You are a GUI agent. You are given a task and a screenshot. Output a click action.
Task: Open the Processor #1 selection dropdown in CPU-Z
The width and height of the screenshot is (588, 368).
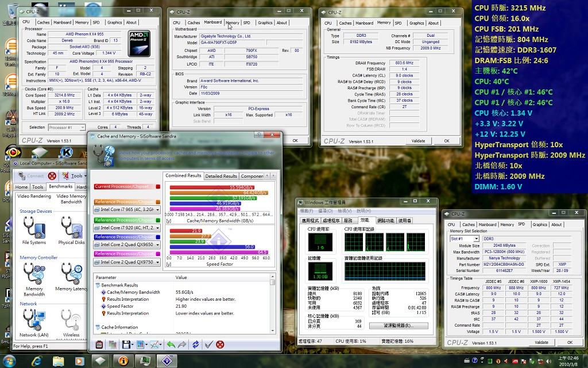[67, 127]
